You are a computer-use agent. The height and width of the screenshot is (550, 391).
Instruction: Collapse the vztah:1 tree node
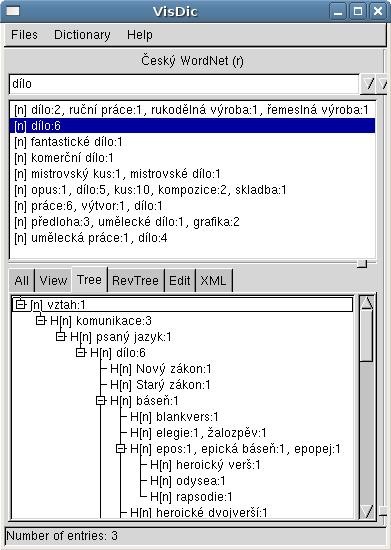[21, 304]
